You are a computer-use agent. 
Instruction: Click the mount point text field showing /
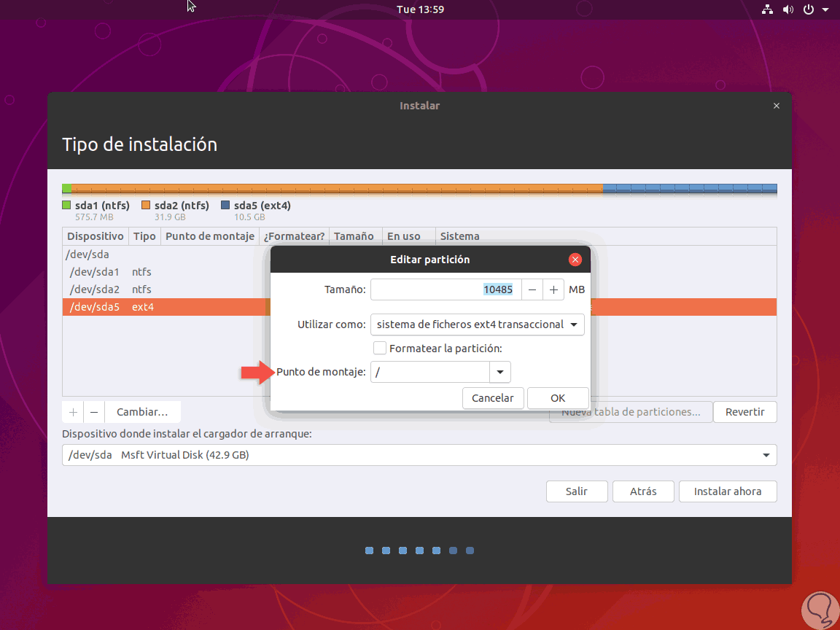click(430, 373)
